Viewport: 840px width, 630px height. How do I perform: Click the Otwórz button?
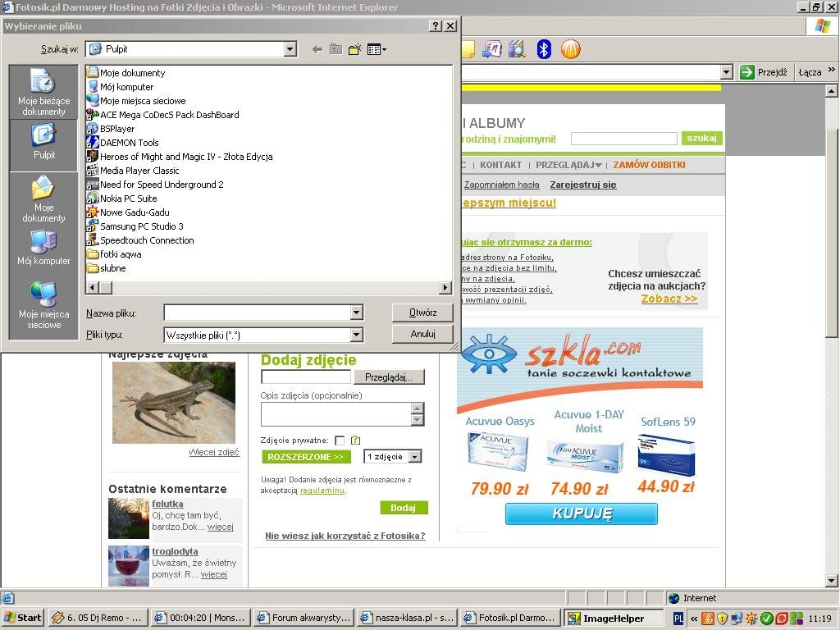pos(422,313)
